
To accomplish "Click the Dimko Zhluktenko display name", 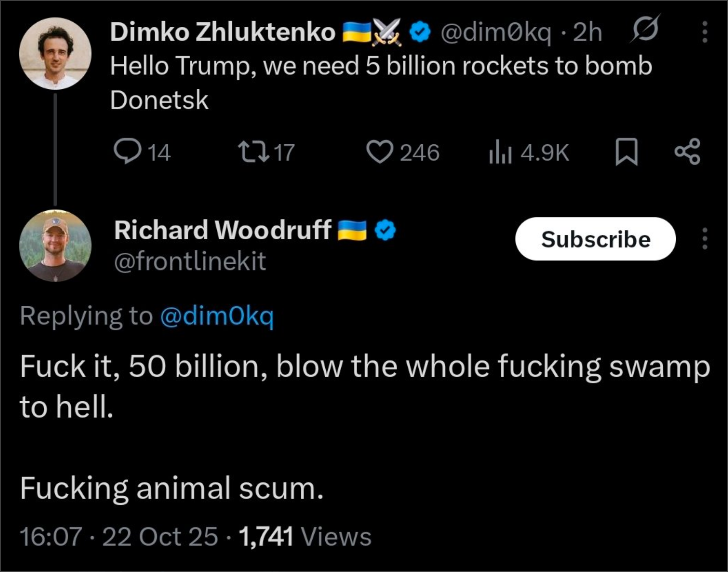I will (222, 32).
